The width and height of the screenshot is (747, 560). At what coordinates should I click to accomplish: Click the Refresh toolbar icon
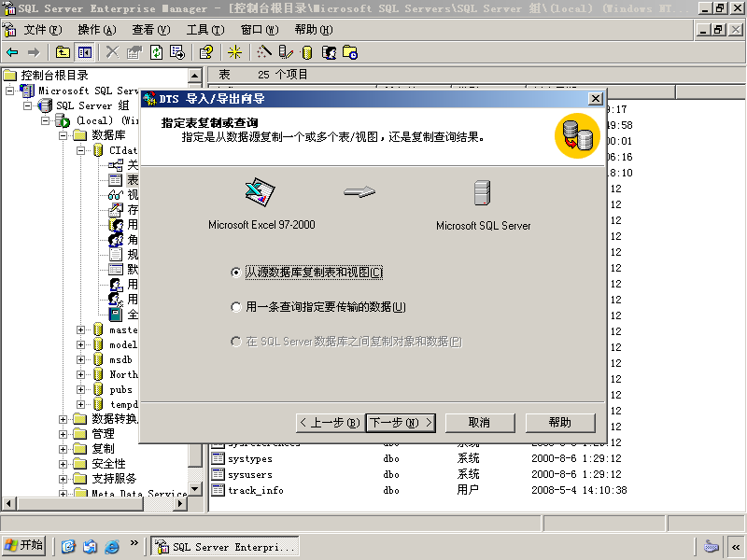click(x=156, y=52)
